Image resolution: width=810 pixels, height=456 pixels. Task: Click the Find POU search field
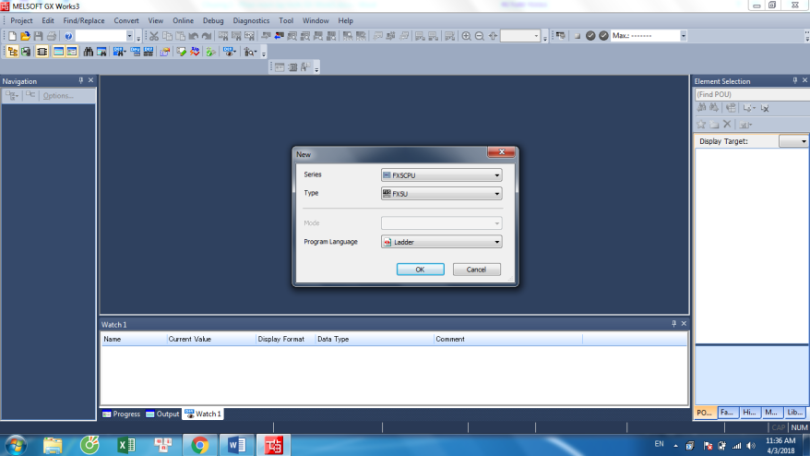coord(750,95)
